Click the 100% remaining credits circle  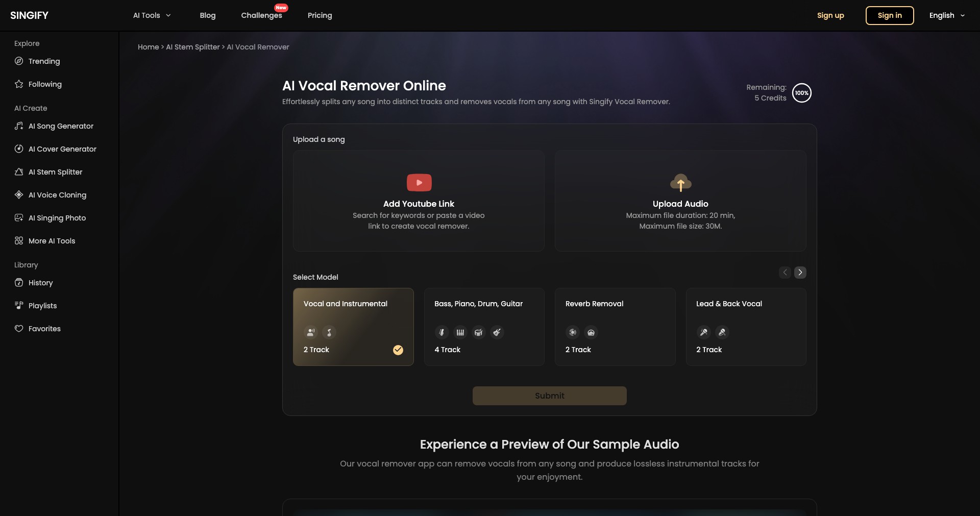[801, 93]
